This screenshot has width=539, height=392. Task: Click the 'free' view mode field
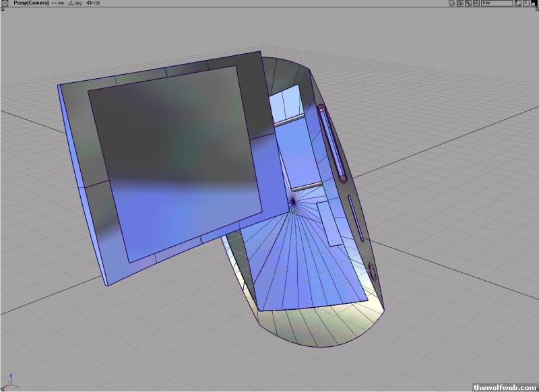point(497,3)
